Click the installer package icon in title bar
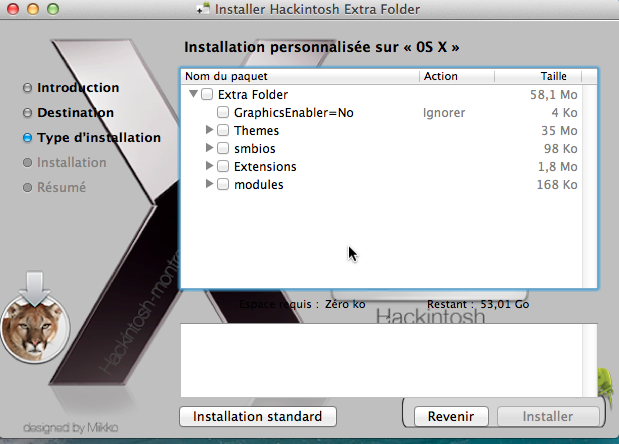Image resolution: width=619 pixels, height=444 pixels. 203,9
